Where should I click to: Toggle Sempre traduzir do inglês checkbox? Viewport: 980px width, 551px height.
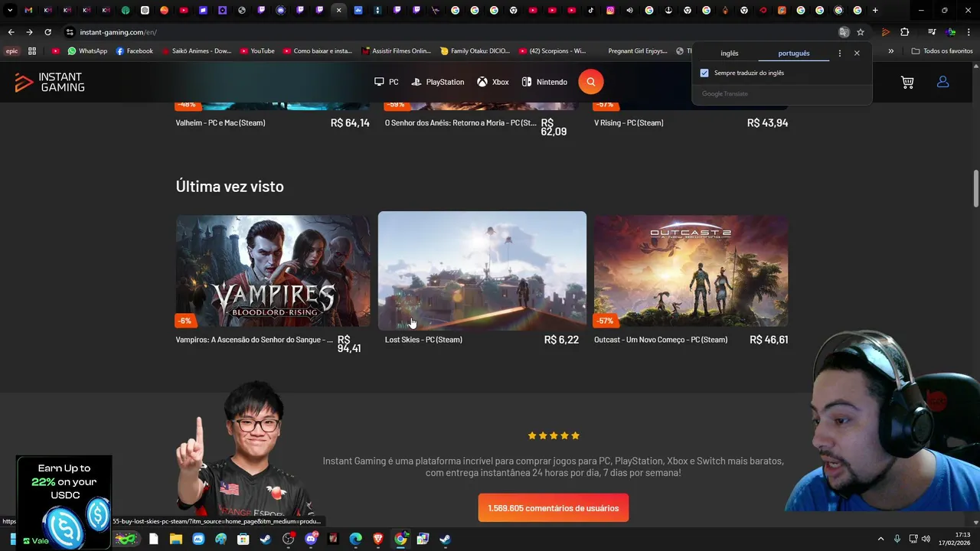coord(704,73)
